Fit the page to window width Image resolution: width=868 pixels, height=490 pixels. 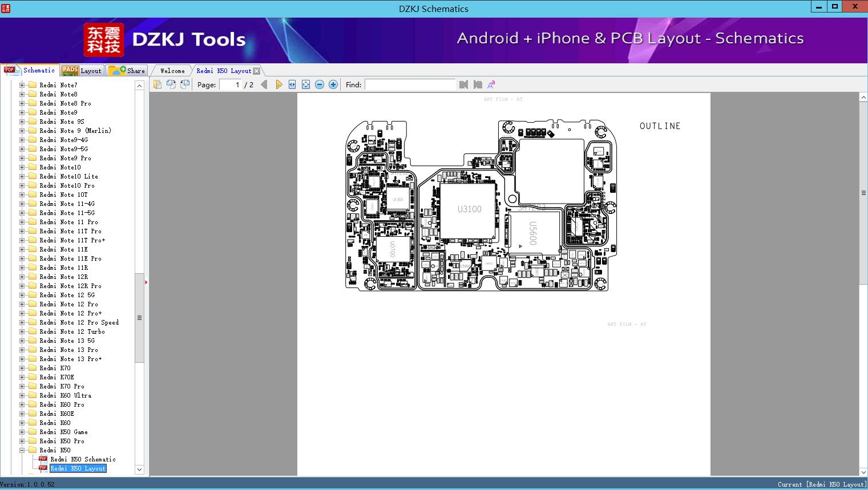click(292, 84)
